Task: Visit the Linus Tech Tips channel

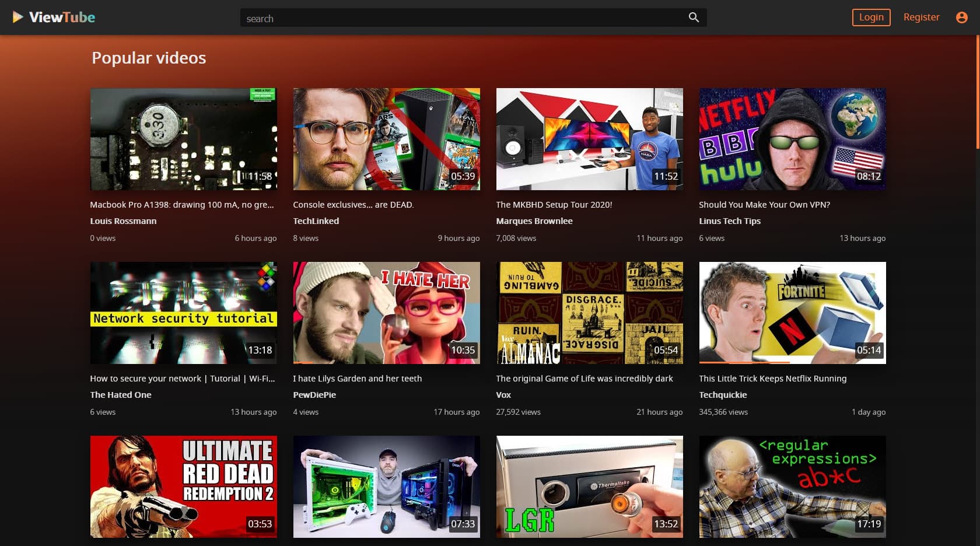Action: point(730,220)
